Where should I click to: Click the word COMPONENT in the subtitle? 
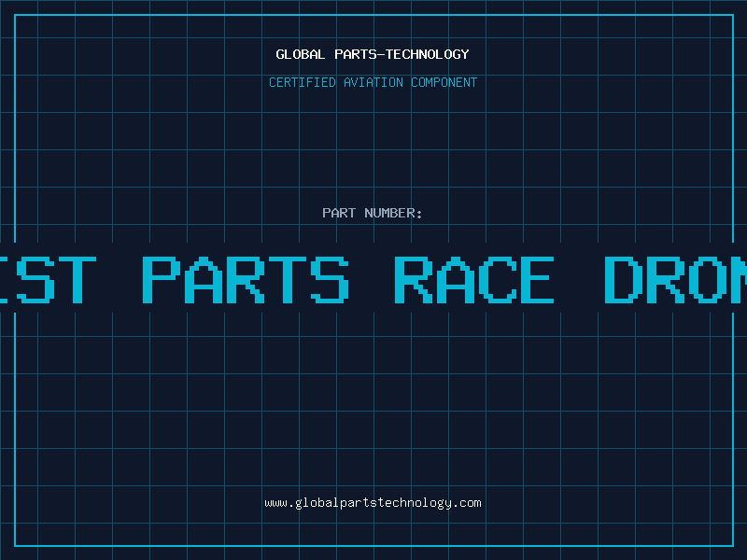tap(444, 82)
